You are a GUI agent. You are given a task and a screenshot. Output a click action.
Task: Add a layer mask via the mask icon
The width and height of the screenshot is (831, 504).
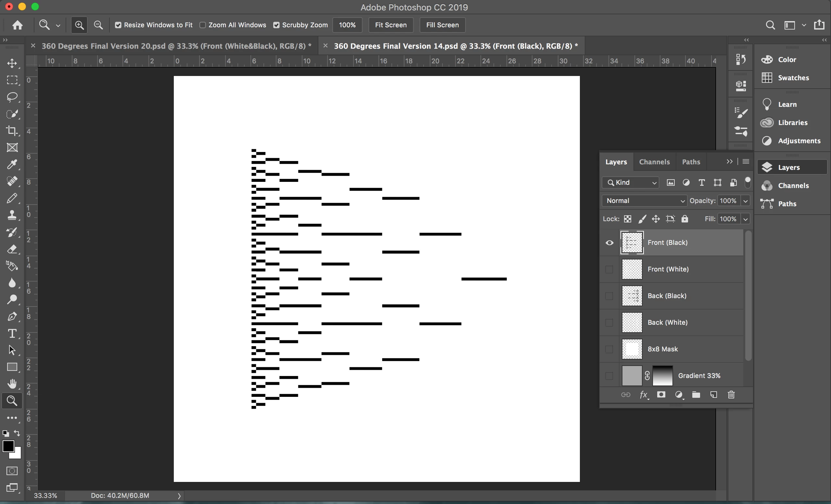661,395
